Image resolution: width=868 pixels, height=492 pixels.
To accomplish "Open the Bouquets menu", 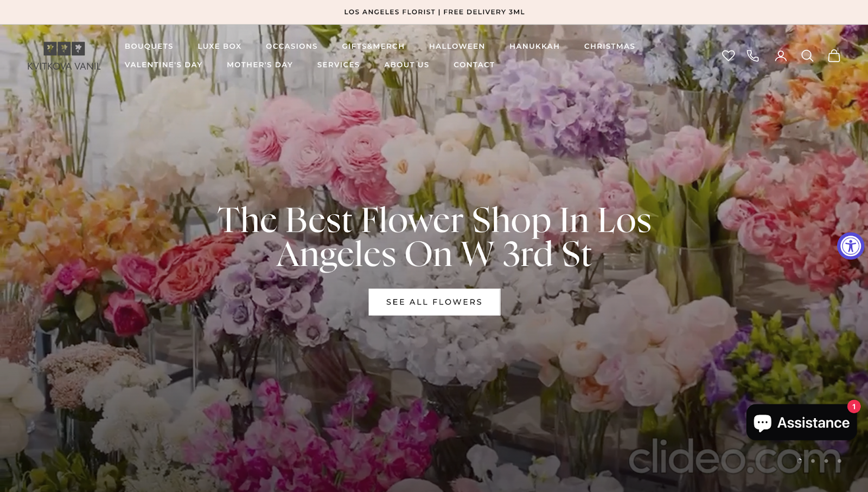I will (149, 46).
